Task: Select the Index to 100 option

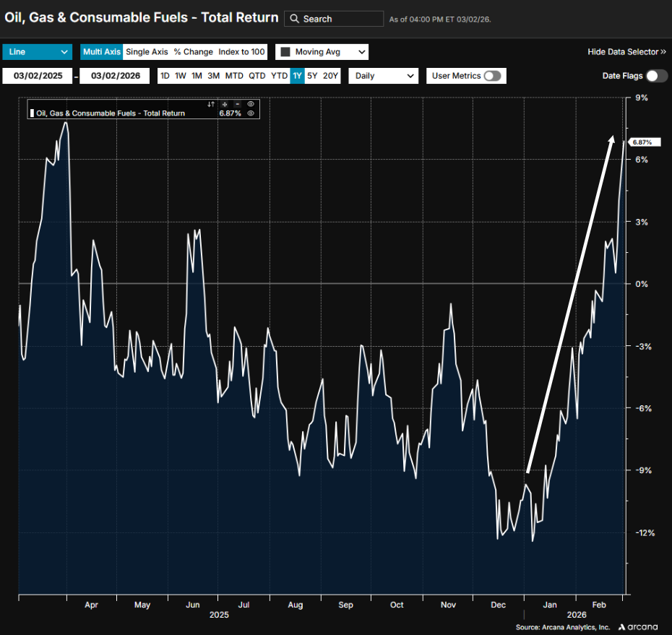Action: coord(242,52)
